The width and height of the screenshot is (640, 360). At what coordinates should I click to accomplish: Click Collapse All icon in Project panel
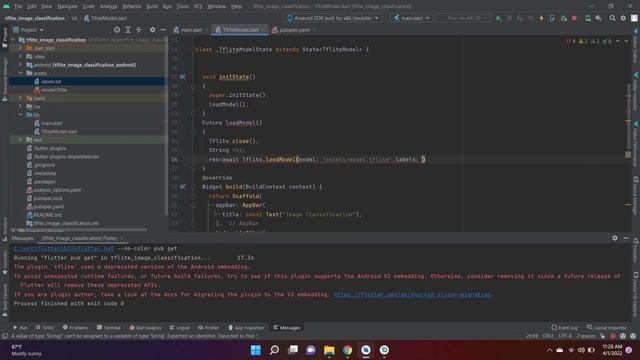[139, 30]
